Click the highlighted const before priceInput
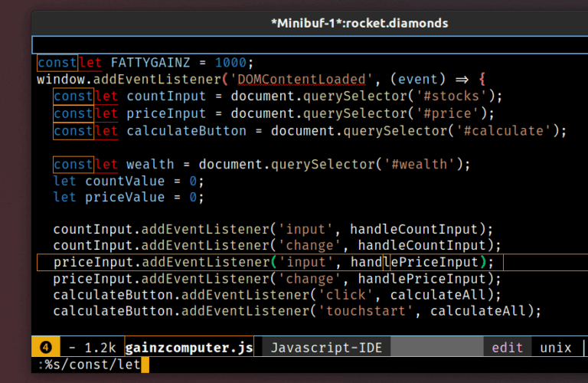Viewport: 588px width, 383px height. tap(73, 113)
